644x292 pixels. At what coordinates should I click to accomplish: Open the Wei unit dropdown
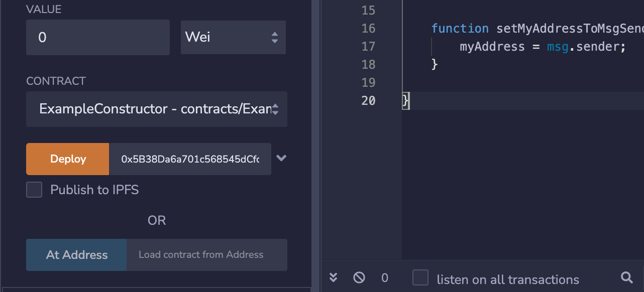coord(233,37)
